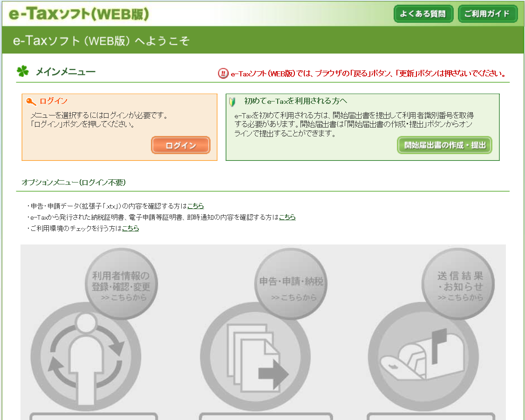The image size is (525, 420).
Task: Select 送信結果・お知らせ bubble
Action: [458, 285]
